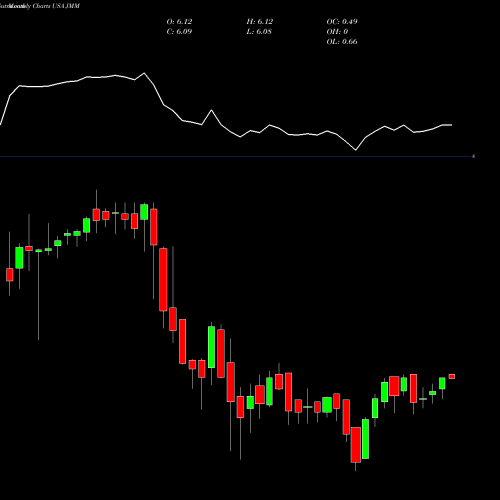Image resolution: width=500 pixels, height=500 pixels.
Task: Click the 'OC: 0.49' reading
Action: 342,21
